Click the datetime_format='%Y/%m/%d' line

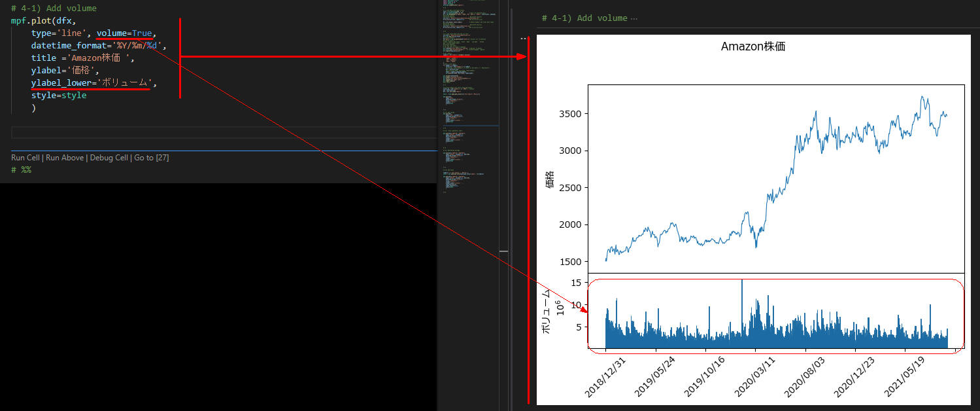tap(99, 46)
